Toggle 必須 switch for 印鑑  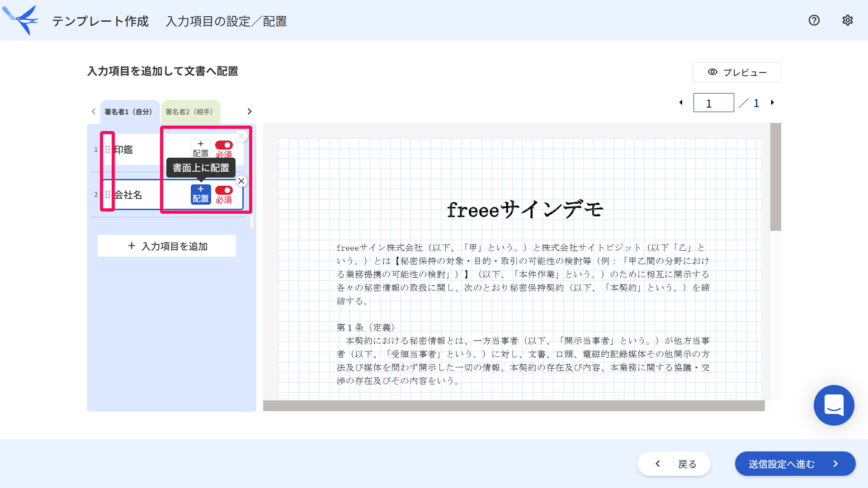224,145
